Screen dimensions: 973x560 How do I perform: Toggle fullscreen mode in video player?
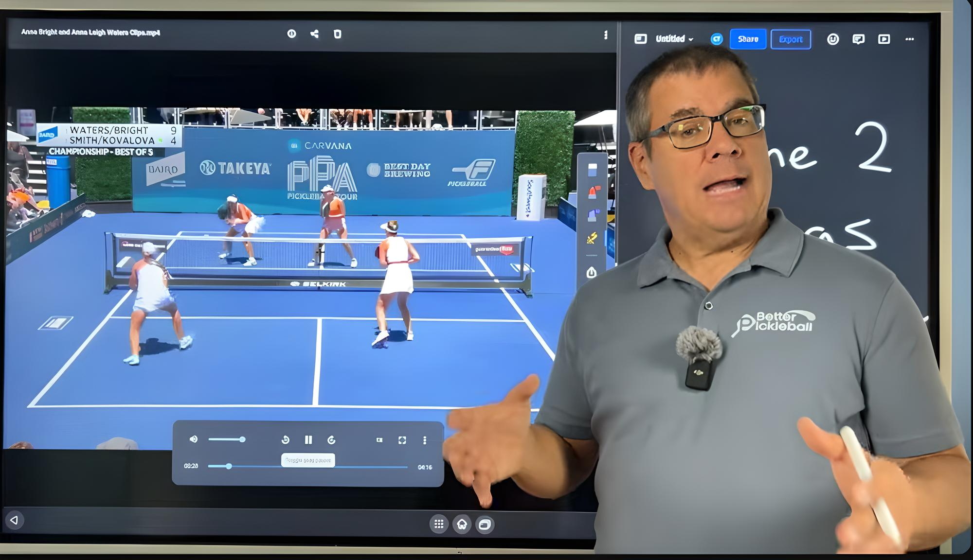point(402,440)
